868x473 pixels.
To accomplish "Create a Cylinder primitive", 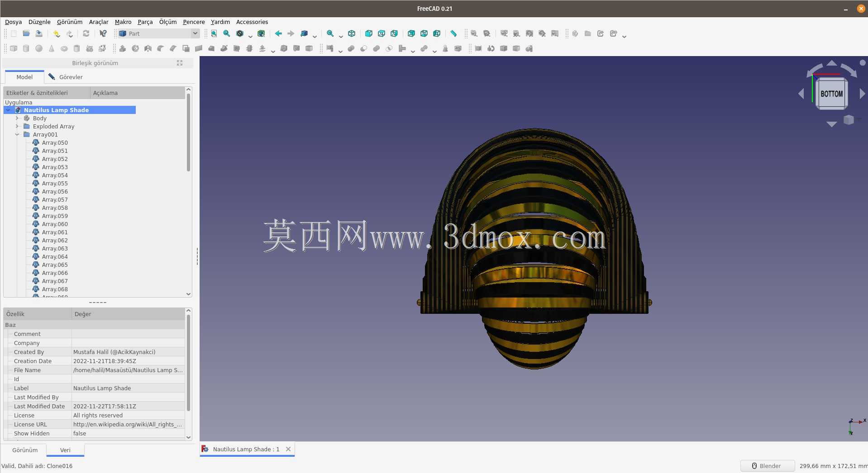I will click(26, 48).
